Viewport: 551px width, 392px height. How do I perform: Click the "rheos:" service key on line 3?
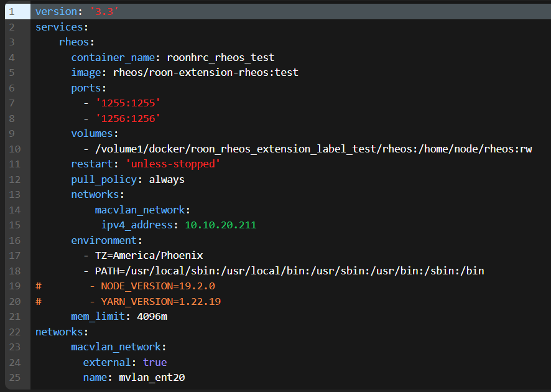[76, 42]
